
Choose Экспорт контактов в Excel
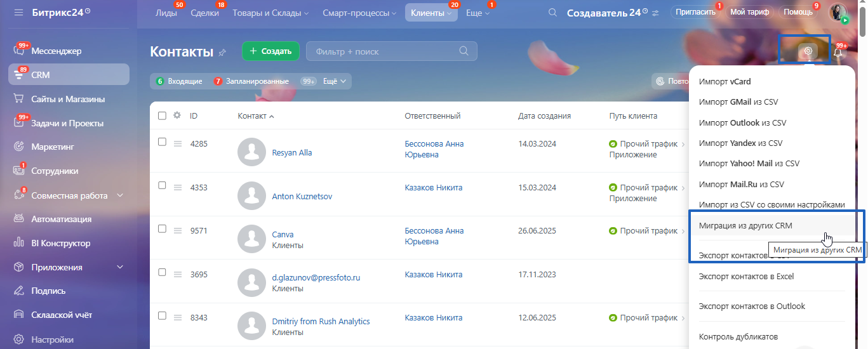pos(745,276)
